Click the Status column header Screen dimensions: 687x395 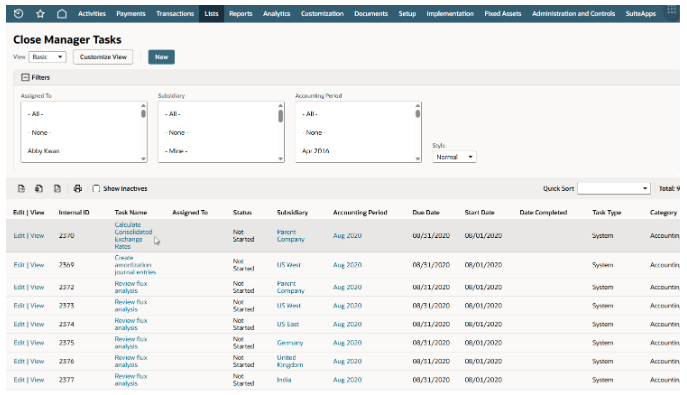pyautogui.click(x=242, y=212)
